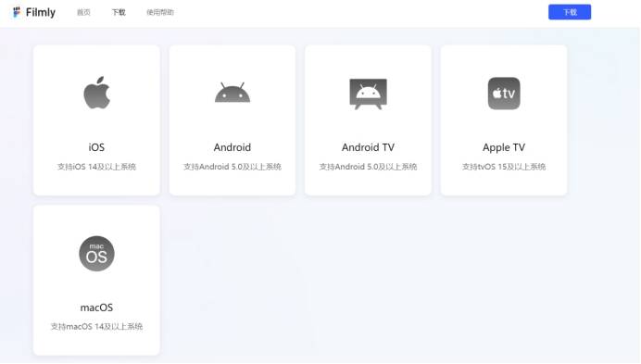Open the 使用帮助 nav item
This screenshot has width=641, height=364.
[x=160, y=12]
